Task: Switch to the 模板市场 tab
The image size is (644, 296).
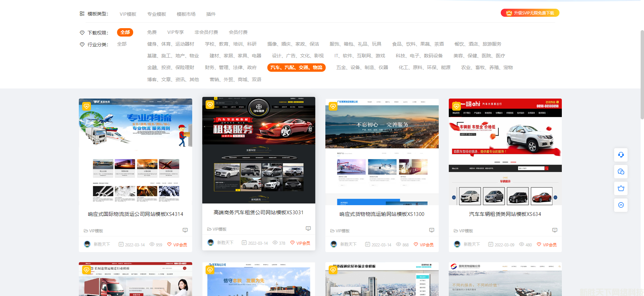Action: click(186, 14)
